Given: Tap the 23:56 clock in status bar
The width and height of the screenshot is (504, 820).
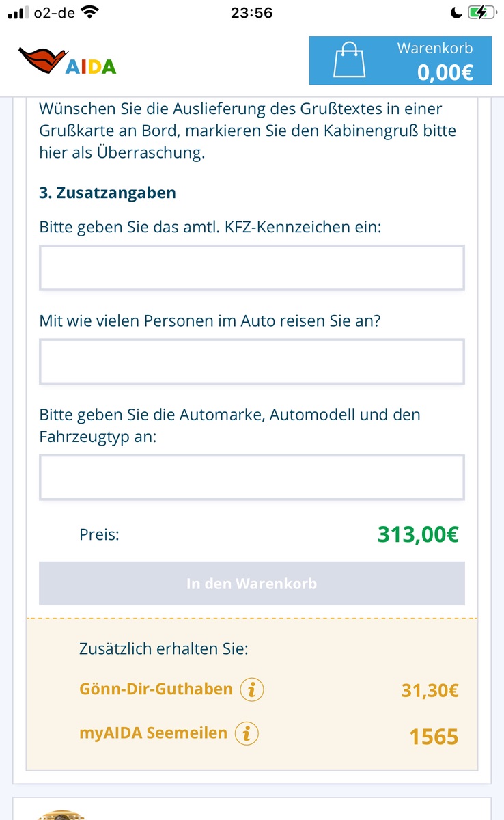Looking at the screenshot, I should click(251, 12).
